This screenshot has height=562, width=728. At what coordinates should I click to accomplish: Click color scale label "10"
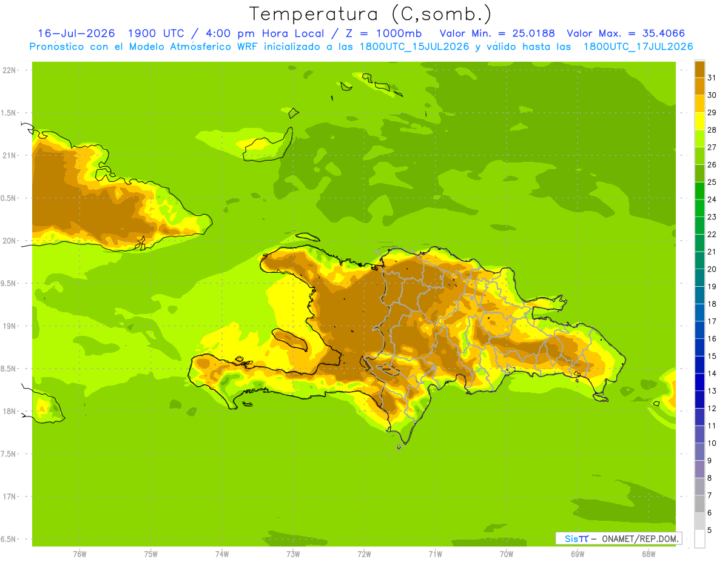point(712,443)
